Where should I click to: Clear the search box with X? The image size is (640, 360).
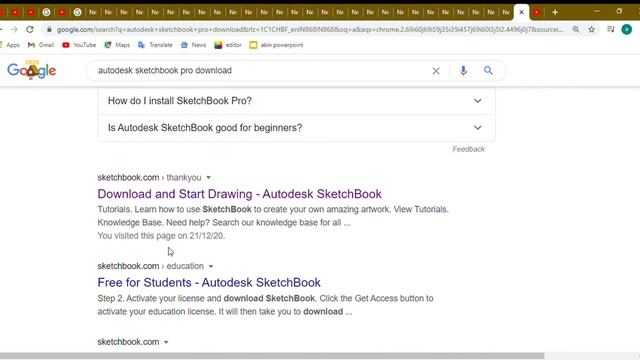(x=436, y=71)
